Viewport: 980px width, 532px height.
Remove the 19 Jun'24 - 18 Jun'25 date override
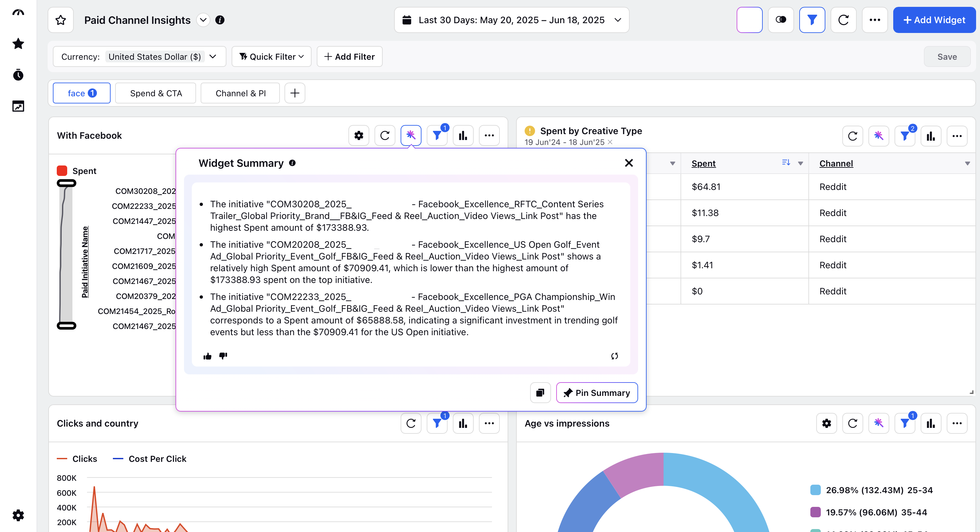pyautogui.click(x=610, y=142)
